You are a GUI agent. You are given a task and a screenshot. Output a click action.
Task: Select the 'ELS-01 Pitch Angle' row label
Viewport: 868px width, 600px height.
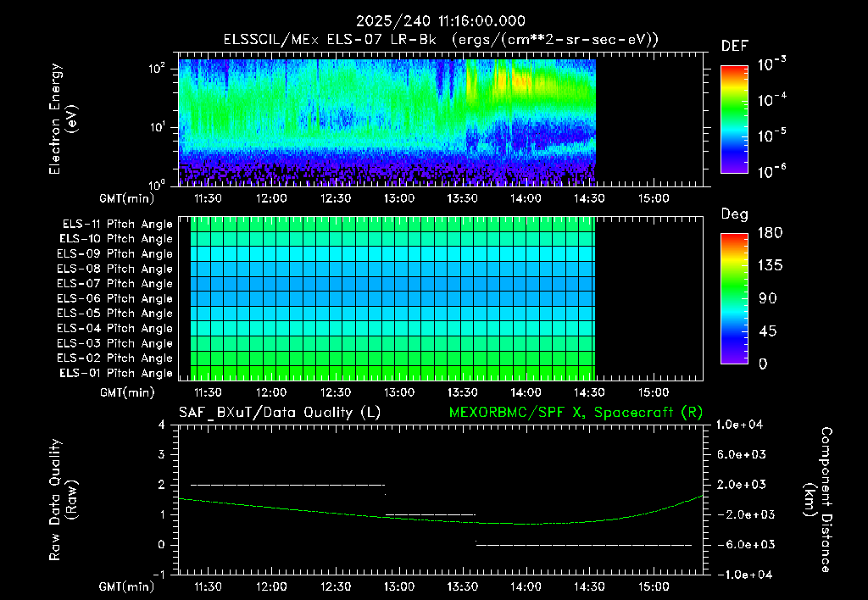click(x=115, y=374)
